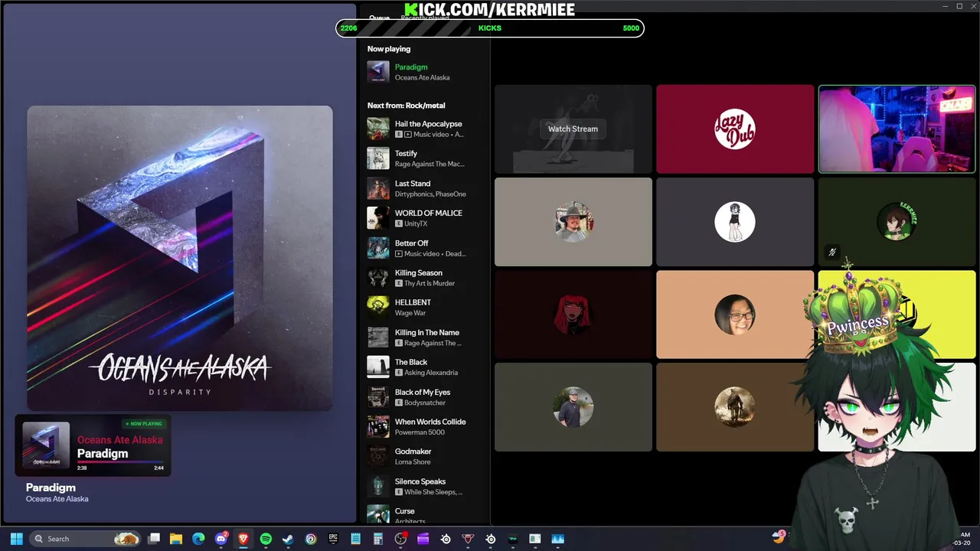Open Powerman 5000 artist link
Viewport: 980px width, 551px height.
[x=420, y=432]
